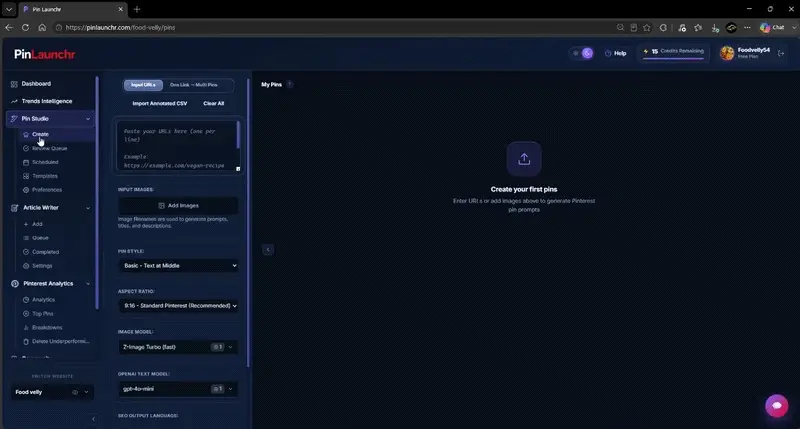Screen dimensions: 800x429
Task: Click the Add Images button
Action: coord(178,206)
